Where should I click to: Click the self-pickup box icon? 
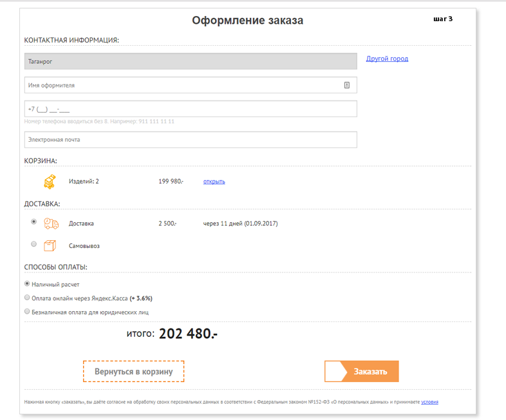pos(50,245)
